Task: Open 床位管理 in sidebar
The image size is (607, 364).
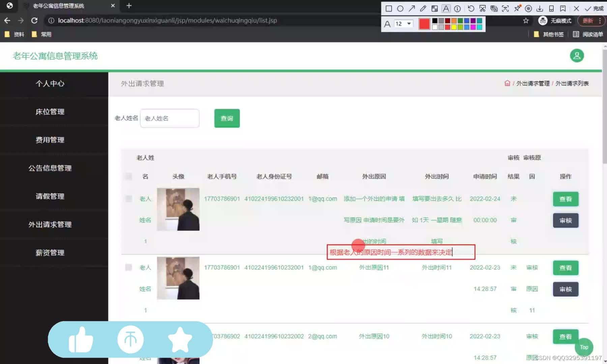Action: 50,112
